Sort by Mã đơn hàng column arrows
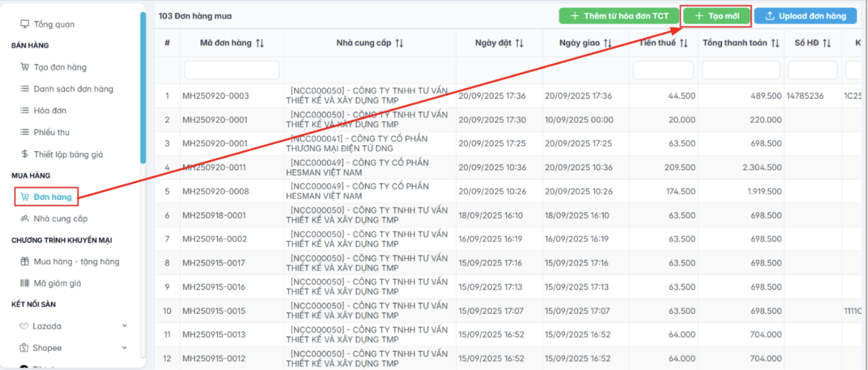The width and height of the screenshot is (868, 370). coord(260,43)
